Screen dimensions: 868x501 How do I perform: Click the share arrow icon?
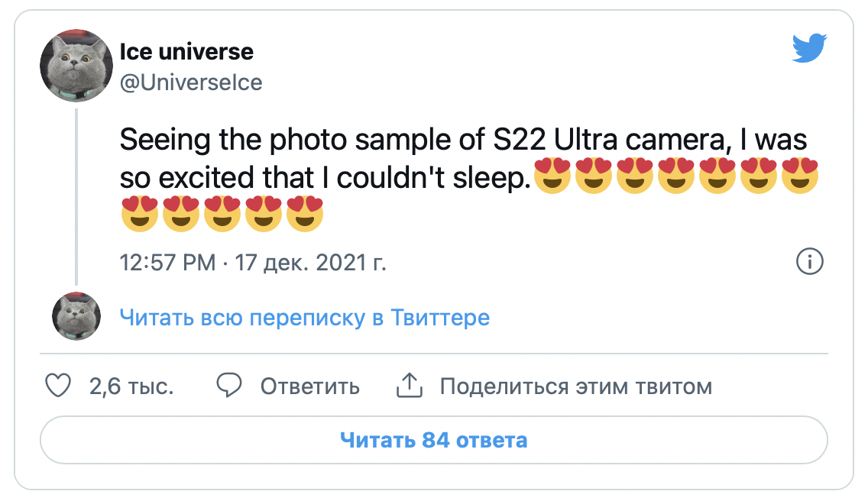410,386
